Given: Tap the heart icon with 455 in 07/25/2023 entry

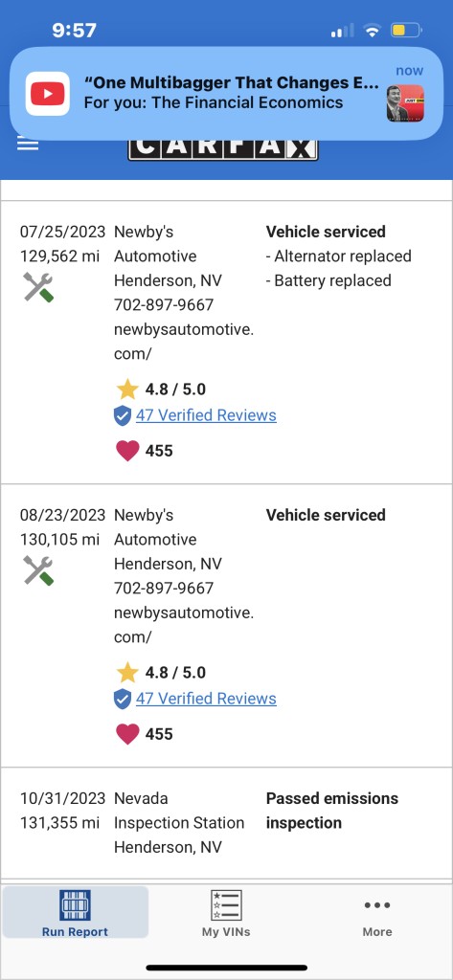Looking at the screenshot, I should click(x=127, y=451).
